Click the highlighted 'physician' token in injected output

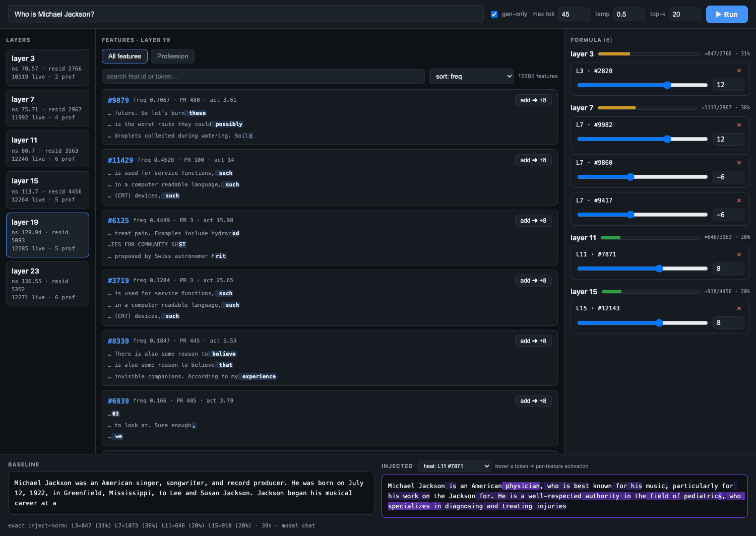point(521,486)
